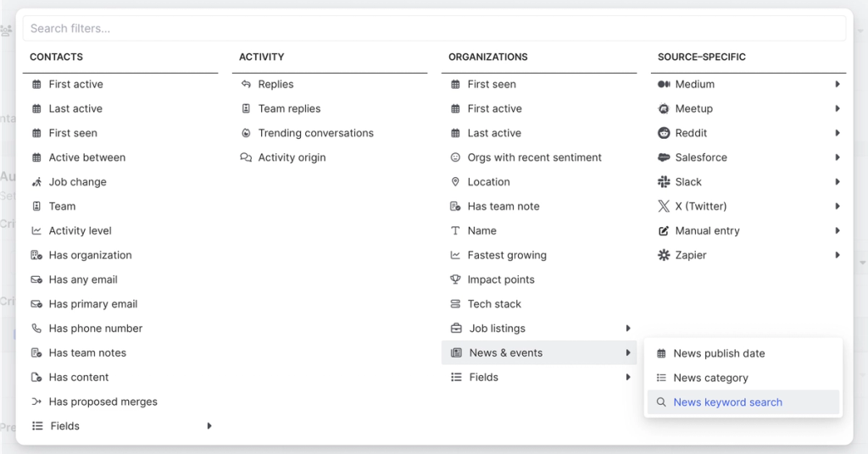This screenshot has height=454, width=868.
Task: Select News keyword search option
Action: [727, 402]
